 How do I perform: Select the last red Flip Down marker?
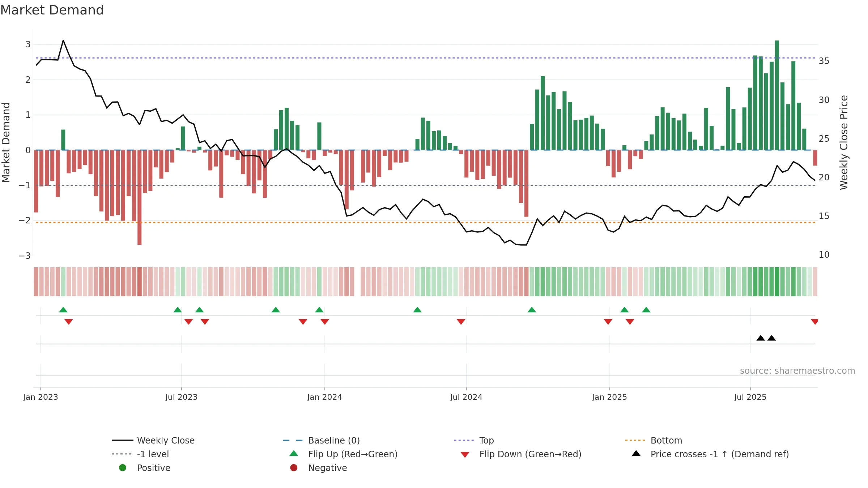click(x=814, y=322)
